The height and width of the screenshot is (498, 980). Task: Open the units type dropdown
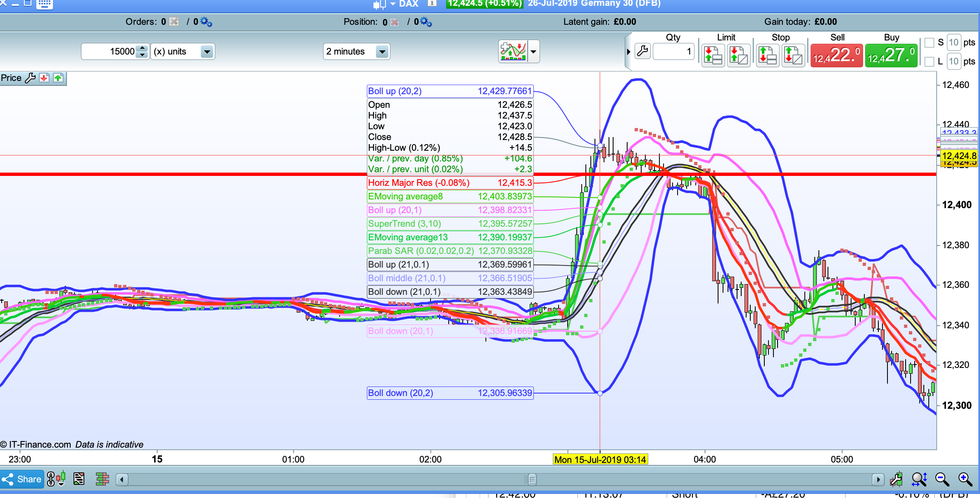(x=207, y=52)
